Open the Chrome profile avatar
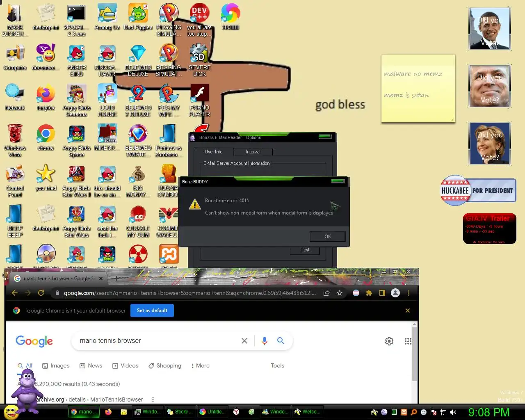525x420 pixels. pos(395,293)
